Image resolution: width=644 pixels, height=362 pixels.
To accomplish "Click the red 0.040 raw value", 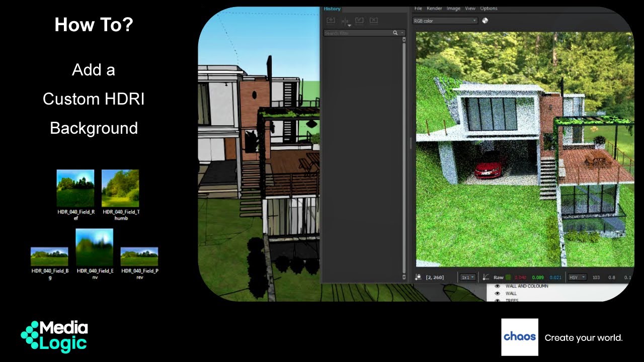I will [521, 278].
